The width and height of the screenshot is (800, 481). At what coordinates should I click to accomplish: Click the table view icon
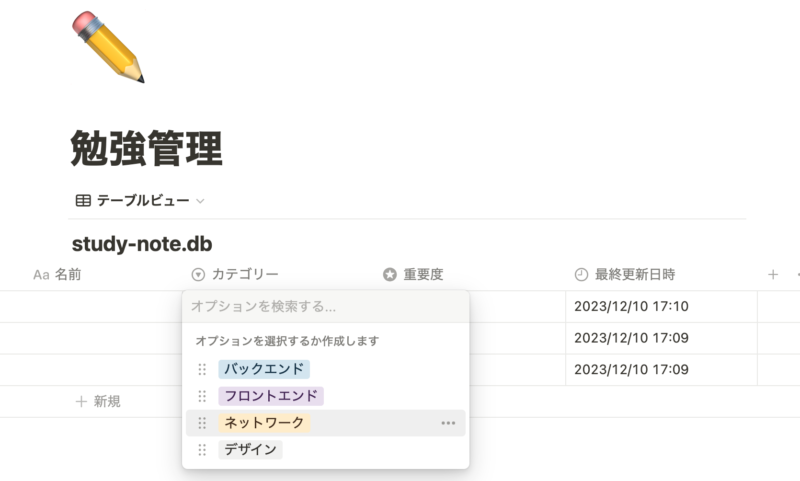(x=83, y=200)
